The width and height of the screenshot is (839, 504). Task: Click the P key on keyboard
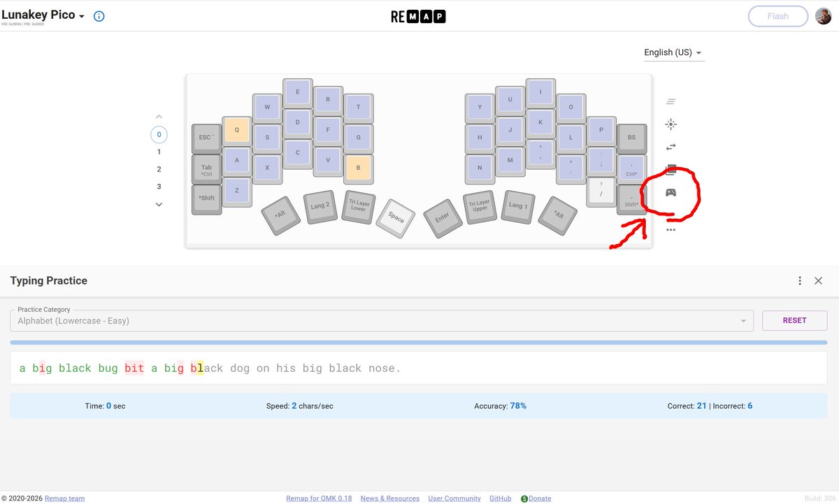[x=601, y=131]
